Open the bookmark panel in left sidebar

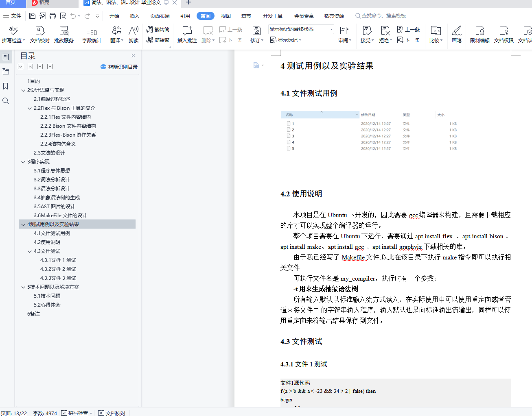click(6, 86)
